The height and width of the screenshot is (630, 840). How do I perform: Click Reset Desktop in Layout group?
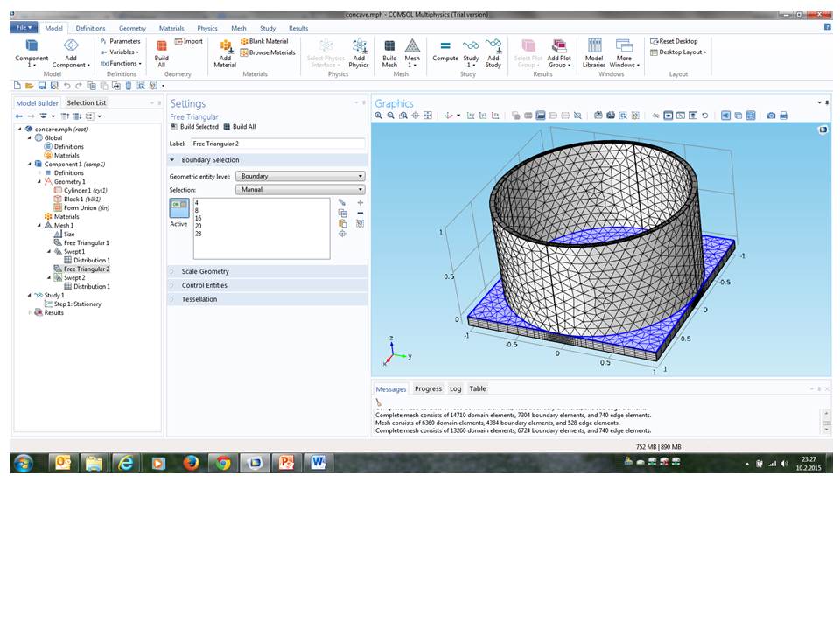[673, 41]
